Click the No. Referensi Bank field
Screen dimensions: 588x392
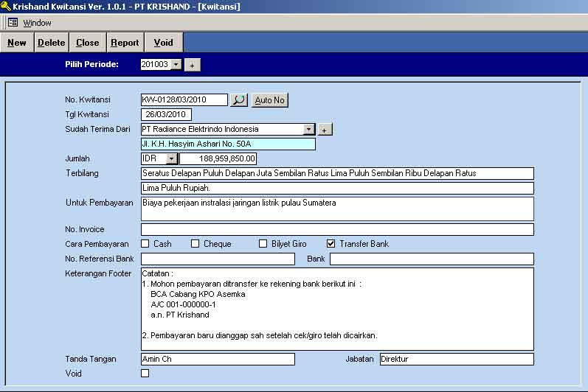pyautogui.click(x=218, y=259)
